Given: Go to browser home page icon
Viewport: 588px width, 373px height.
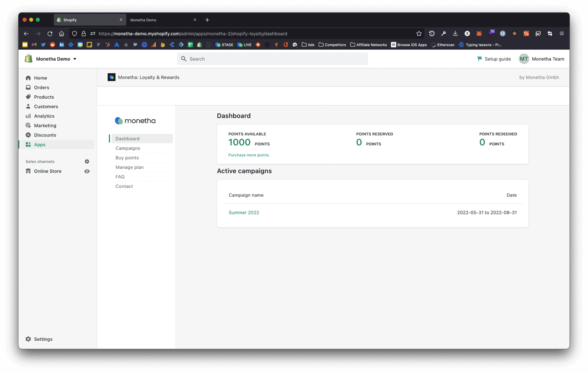Looking at the screenshot, I should point(61,34).
